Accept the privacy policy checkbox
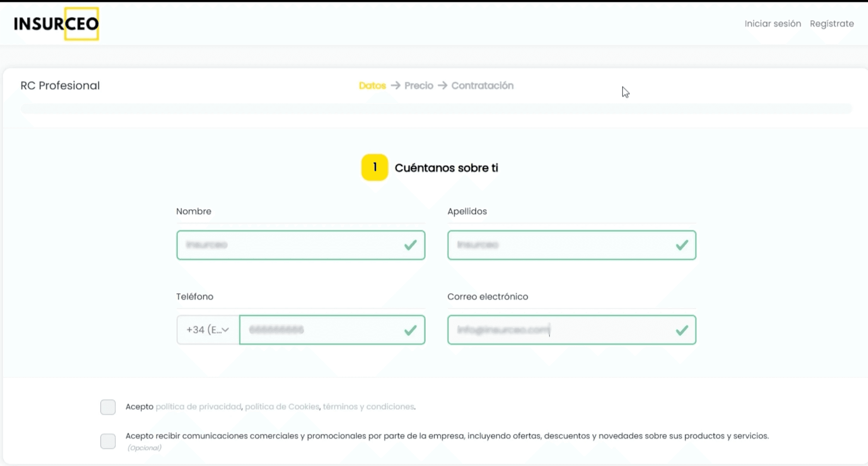The height and width of the screenshot is (466, 868). pyautogui.click(x=108, y=407)
